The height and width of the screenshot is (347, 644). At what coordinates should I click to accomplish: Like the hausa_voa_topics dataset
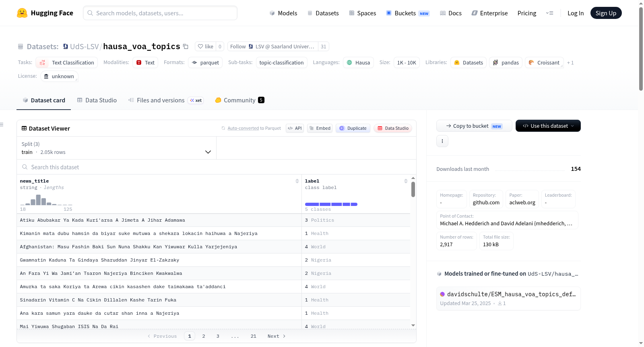(206, 46)
